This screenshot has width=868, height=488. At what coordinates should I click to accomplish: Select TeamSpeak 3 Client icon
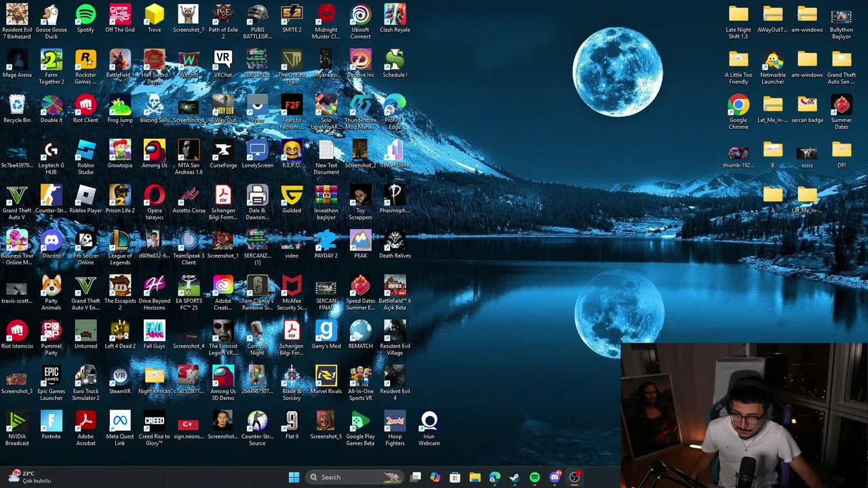(189, 247)
